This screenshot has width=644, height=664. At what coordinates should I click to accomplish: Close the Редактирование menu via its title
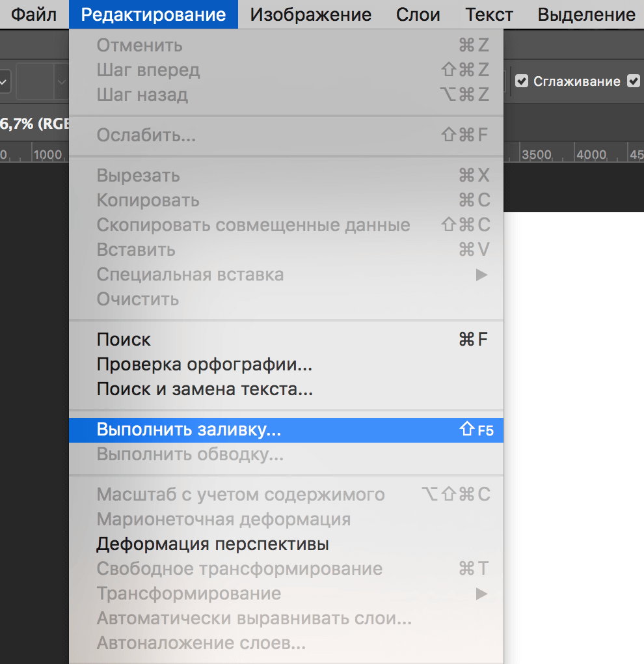point(154,14)
